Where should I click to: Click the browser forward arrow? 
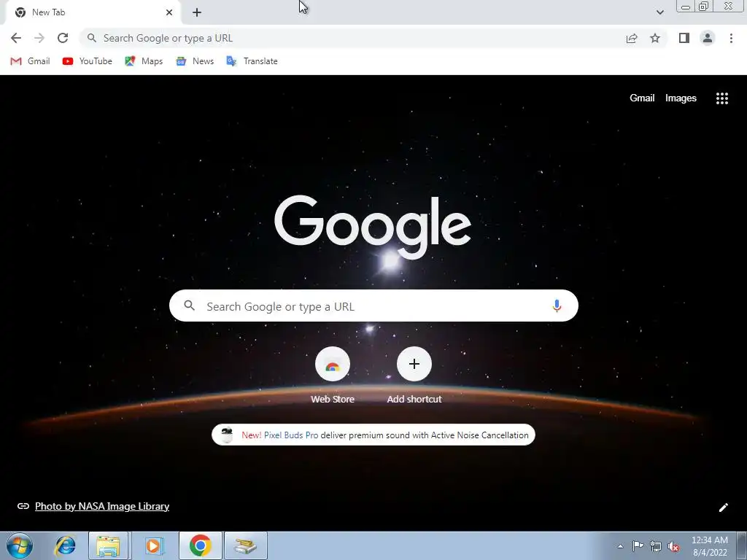click(x=39, y=38)
